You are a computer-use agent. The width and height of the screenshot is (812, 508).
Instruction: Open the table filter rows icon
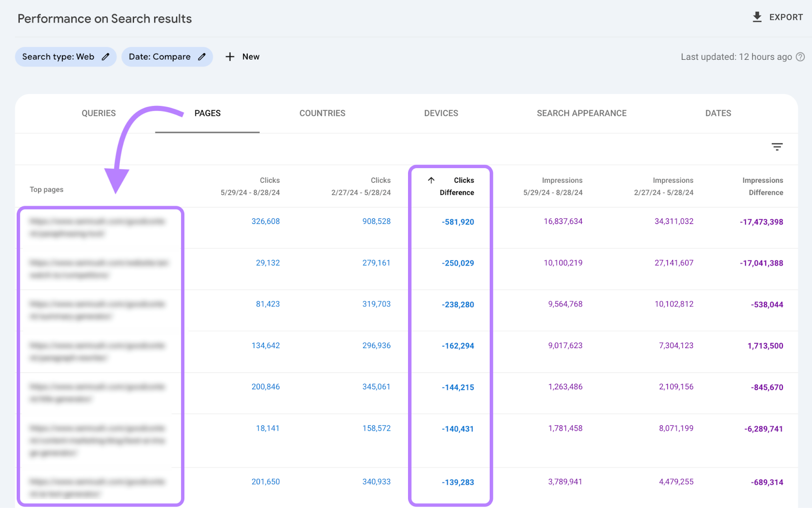click(x=777, y=147)
